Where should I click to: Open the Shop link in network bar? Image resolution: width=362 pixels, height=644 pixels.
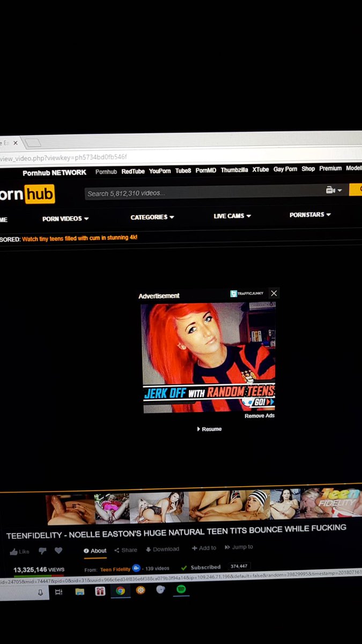[x=308, y=169]
